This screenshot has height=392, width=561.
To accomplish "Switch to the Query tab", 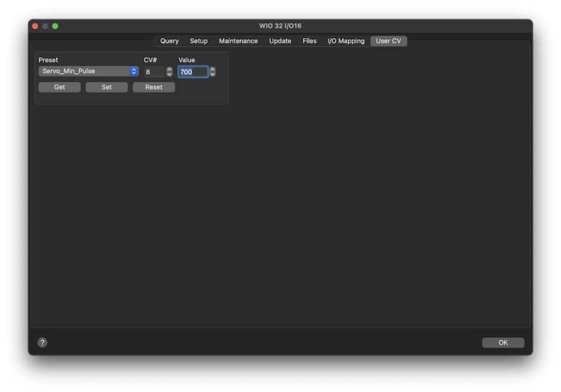I will 170,41.
